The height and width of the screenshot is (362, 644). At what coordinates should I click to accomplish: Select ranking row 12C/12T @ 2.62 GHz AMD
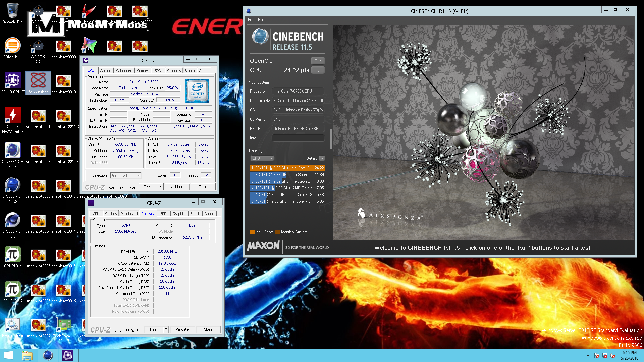click(x=287, y=188)
